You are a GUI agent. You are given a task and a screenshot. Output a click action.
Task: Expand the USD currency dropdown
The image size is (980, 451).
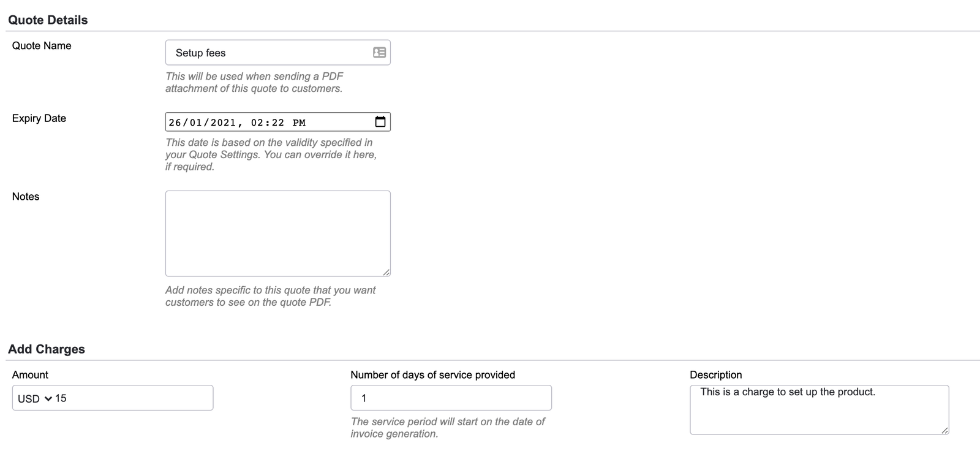point(35,398)
